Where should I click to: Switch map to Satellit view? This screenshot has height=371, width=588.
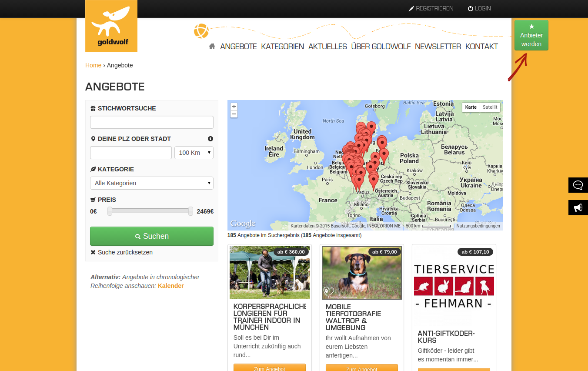point(490,107)
